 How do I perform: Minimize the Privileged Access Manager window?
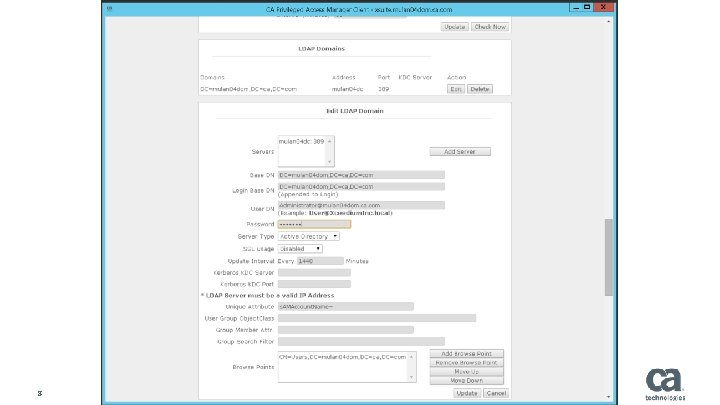tap(576, 7)
